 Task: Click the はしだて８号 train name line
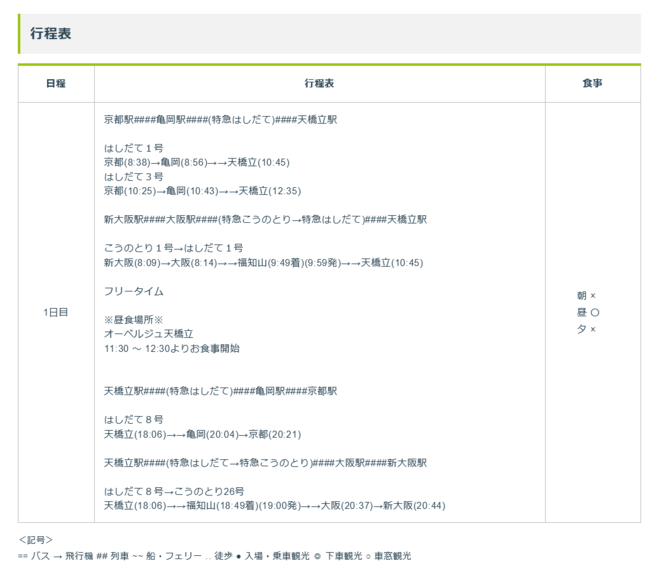click(133, 420)
